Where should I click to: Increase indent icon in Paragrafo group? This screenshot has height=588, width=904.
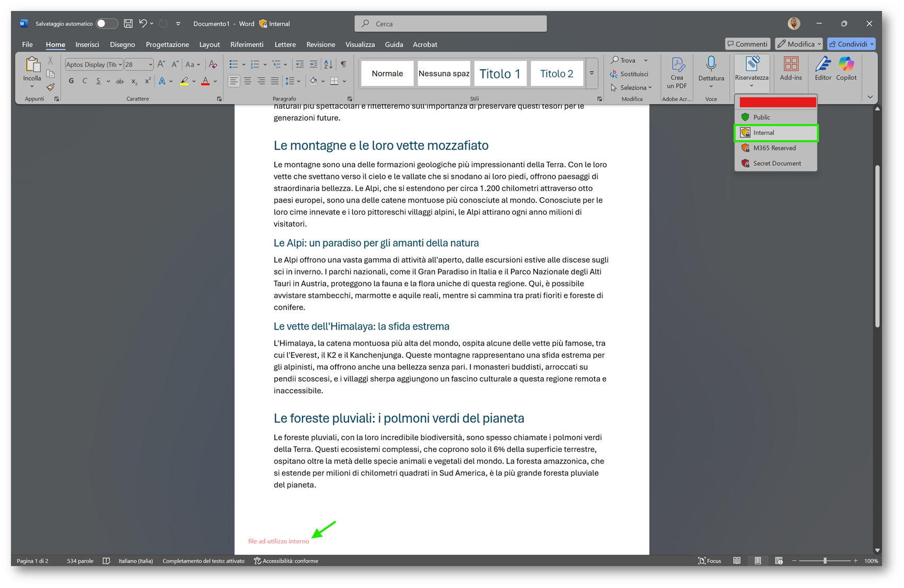pos(313,64)
